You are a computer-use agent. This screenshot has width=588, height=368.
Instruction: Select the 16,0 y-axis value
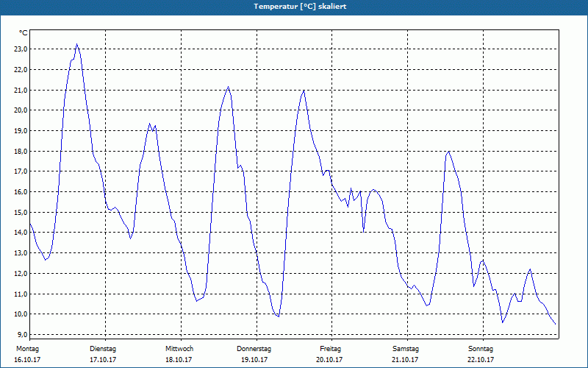(x=20, y=192)
